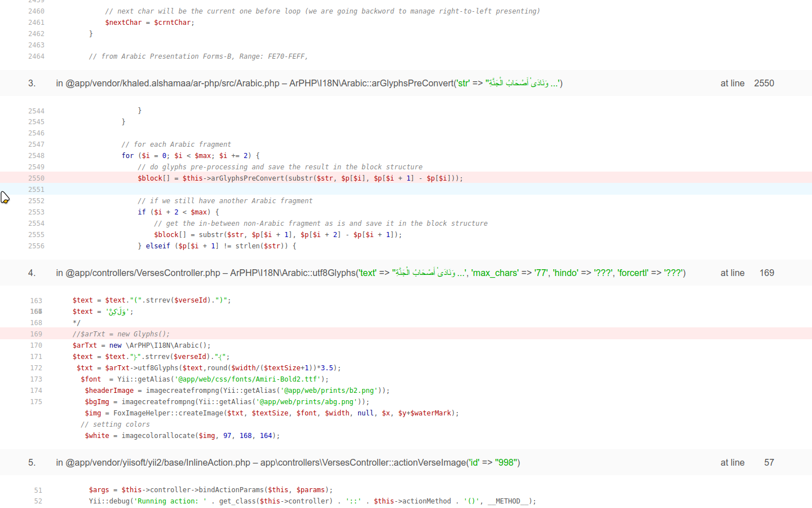Click comment 'if we still have another Arabic fragment'
812x508 pixels.
pyautogui.click(x=225, y=201)
